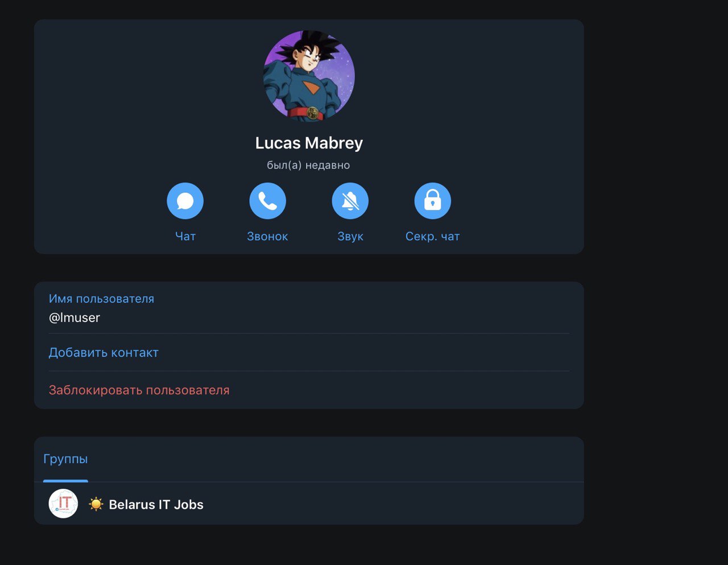This screenshot has width=728, height=565.
Task: Start a call using the phone icon
Action: 267,201
